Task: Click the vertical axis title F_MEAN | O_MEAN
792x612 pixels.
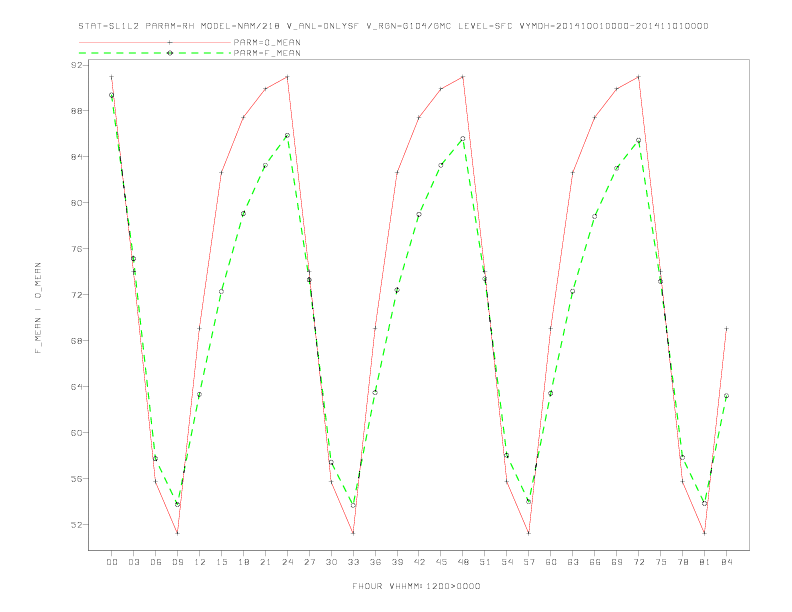Action: 38,308
